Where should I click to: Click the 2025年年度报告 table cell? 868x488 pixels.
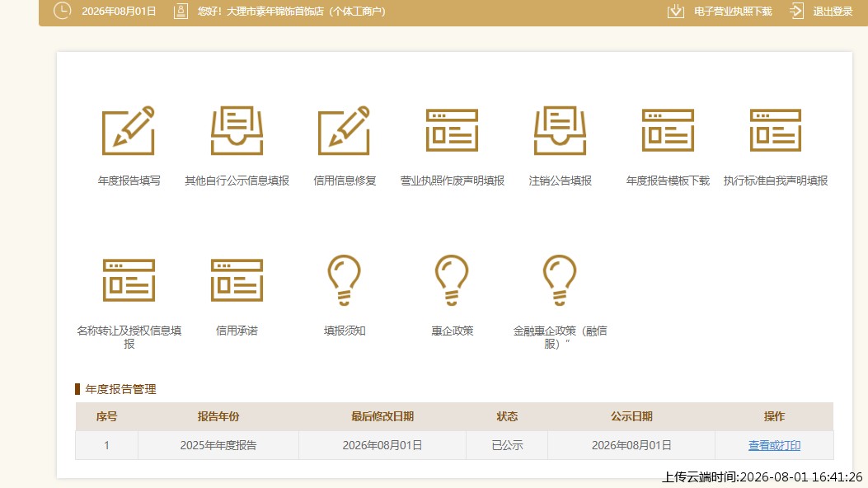pos(218,445)
